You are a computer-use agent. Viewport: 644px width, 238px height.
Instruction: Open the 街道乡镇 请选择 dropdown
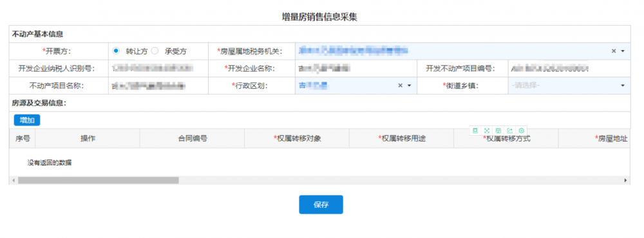pos(569,86)
